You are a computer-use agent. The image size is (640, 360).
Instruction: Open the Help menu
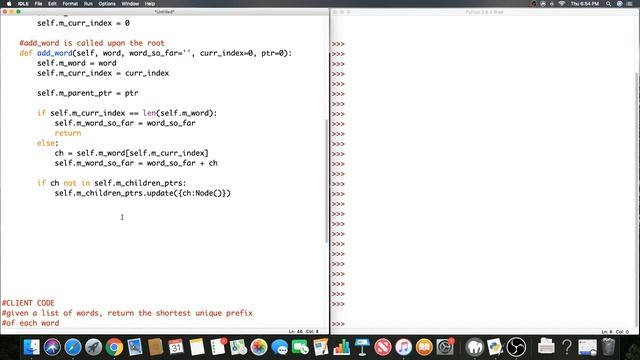coord(150,4)
